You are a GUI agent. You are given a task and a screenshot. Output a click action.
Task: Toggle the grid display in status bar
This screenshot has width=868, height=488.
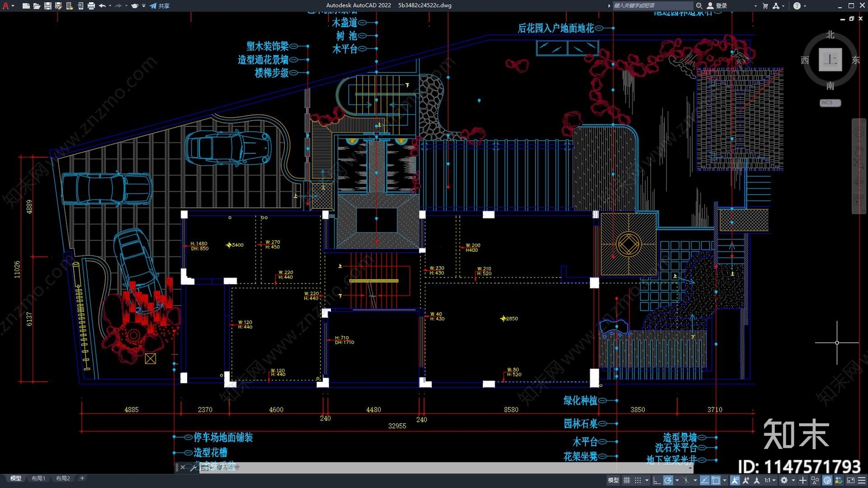click(627, 480)
